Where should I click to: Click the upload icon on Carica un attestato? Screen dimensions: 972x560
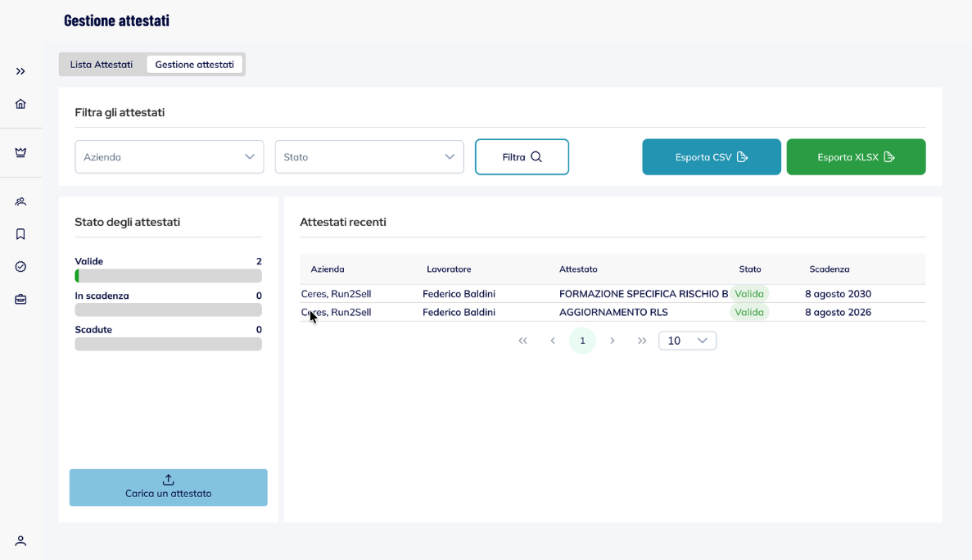pyautogui.click(x=168, y=480)
